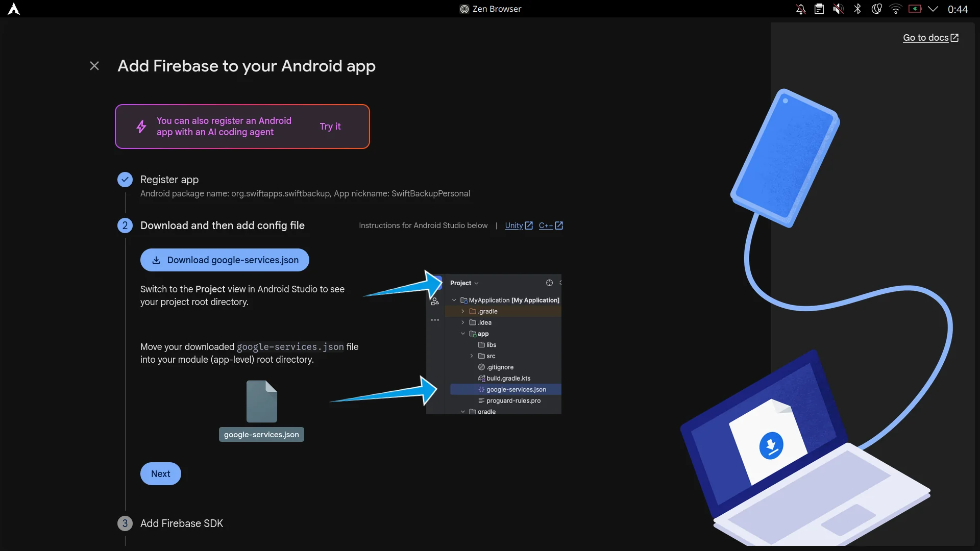
Task: Select the completed Register app step checkmark
Action: click(x=125, y=180)
